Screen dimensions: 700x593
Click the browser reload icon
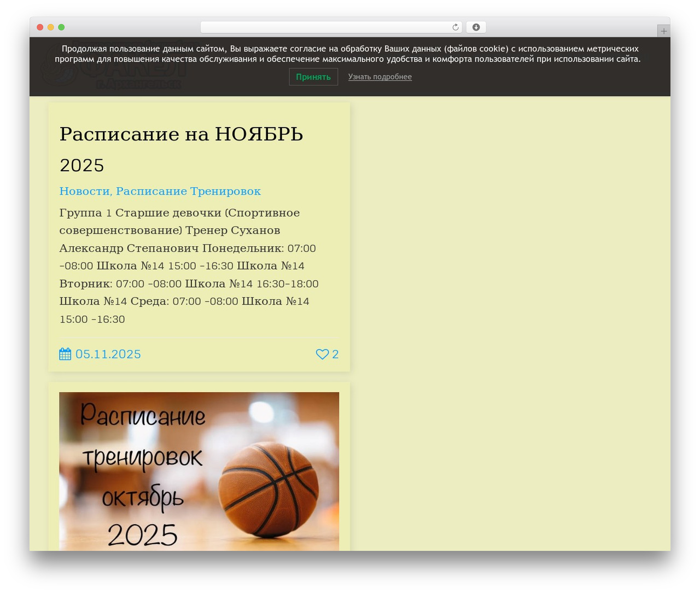[456, 27]
